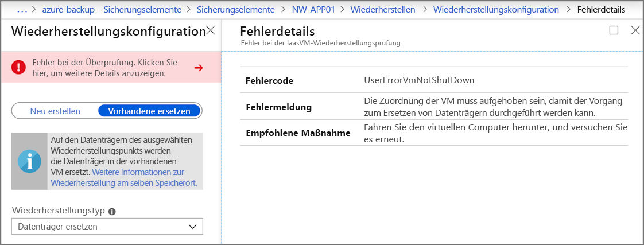This screenshot has height=245, width=644.
Task: Click the 'Fehlermeldung' row label
Action: click(278, 107)
